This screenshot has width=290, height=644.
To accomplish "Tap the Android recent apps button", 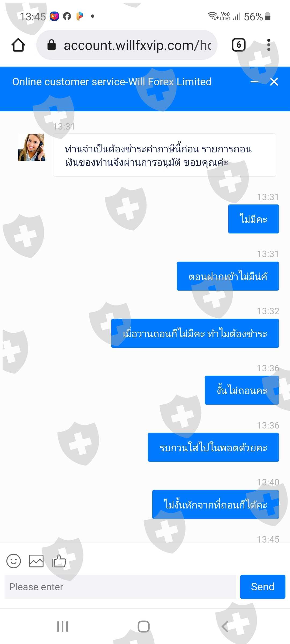I will pos(63,627).
